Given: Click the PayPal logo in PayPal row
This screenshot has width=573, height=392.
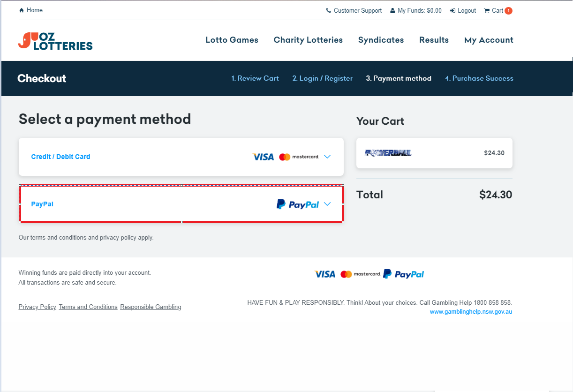Looking at the screenshot, I should (x=298, y=204).
